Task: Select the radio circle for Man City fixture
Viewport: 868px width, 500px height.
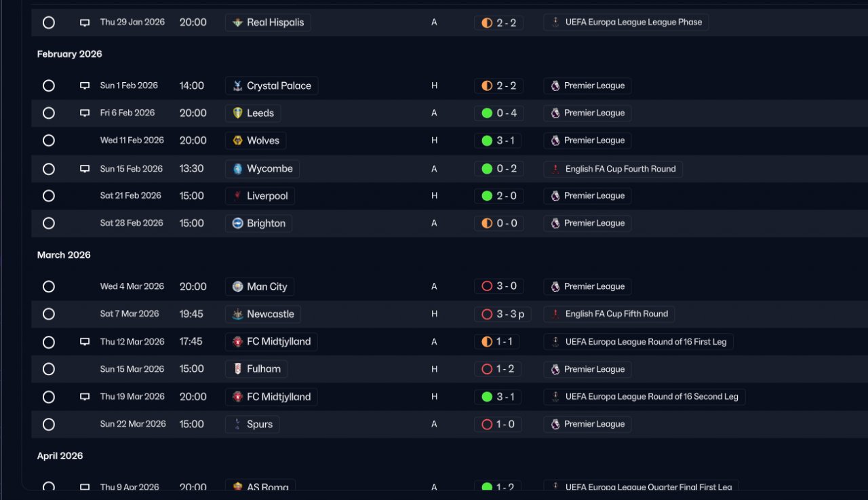Action: pyautogui.click(x=49, y=287)
